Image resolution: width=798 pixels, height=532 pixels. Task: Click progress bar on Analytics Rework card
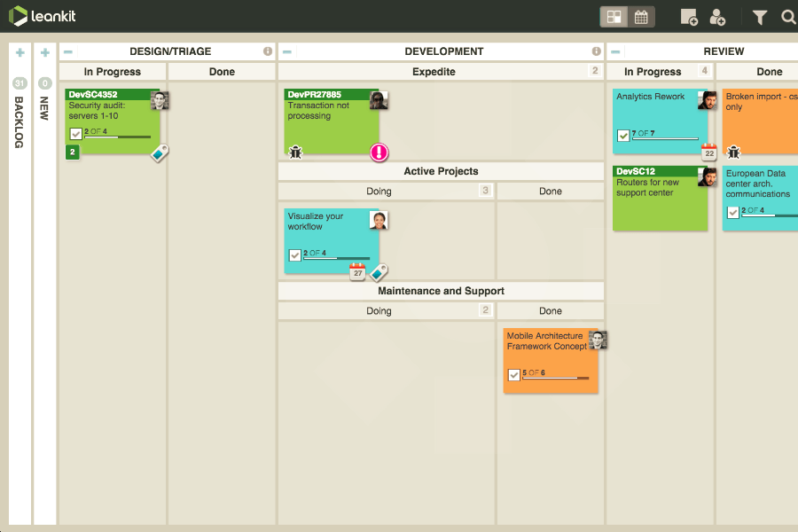coord(665,139)
